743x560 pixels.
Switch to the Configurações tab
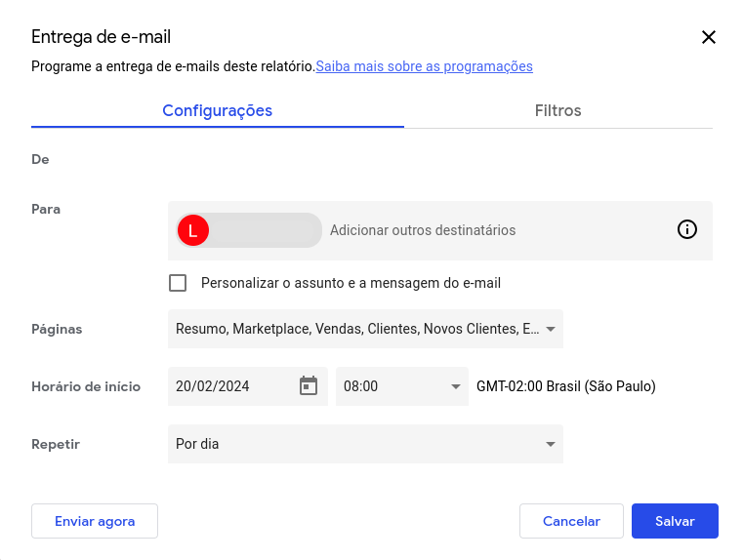pyautogui.click(x=217, y=110)
